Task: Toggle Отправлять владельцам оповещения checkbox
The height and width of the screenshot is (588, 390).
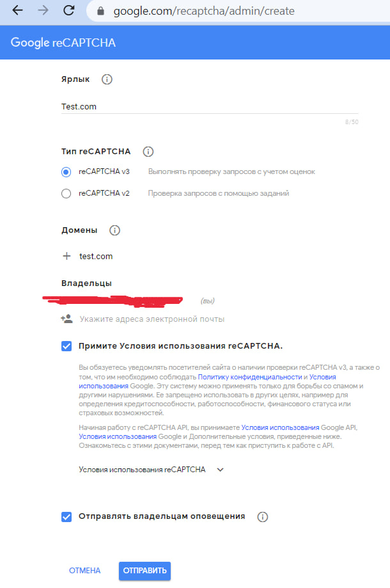Action: coord(66,517)
